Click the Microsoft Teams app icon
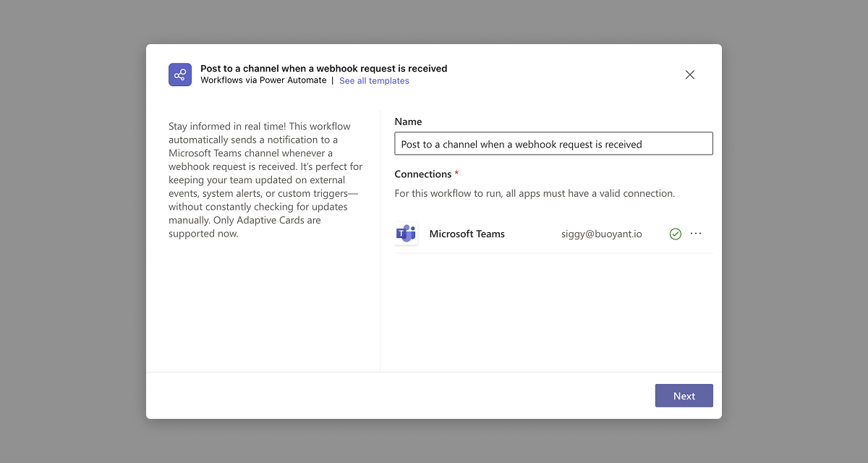The height and width of the screenshot is (463, 868). tap(407, 234)
